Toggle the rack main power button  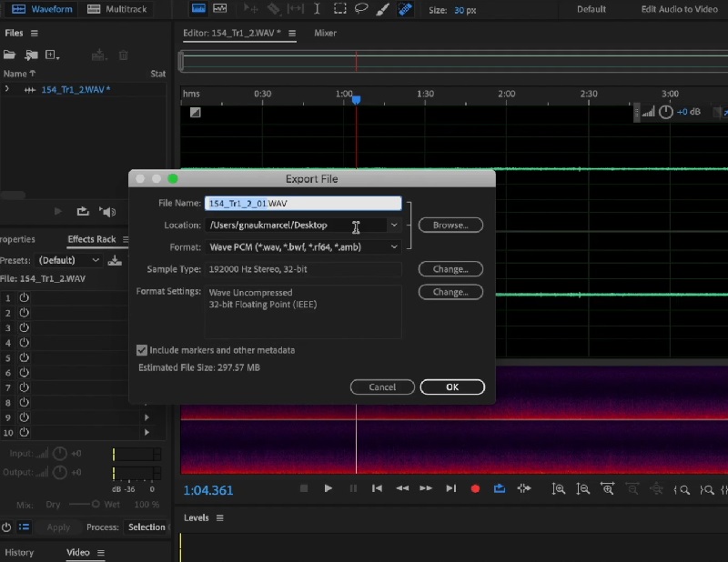pos(6,527)
